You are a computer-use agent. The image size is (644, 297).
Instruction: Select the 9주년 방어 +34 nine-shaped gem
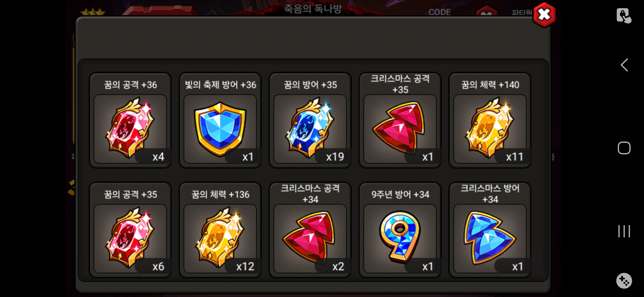[x=400, y=238]
